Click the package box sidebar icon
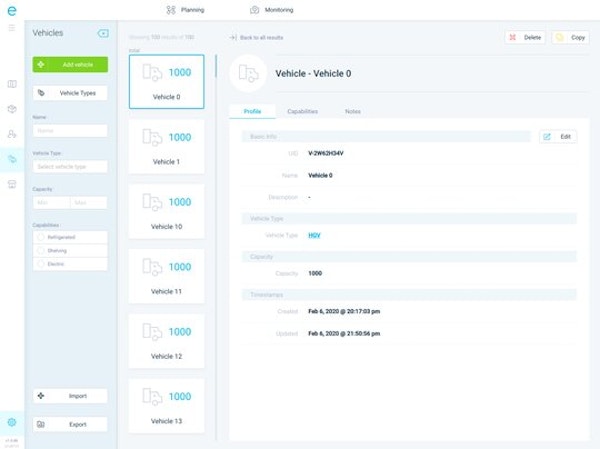600x449 pixels. 12,109
